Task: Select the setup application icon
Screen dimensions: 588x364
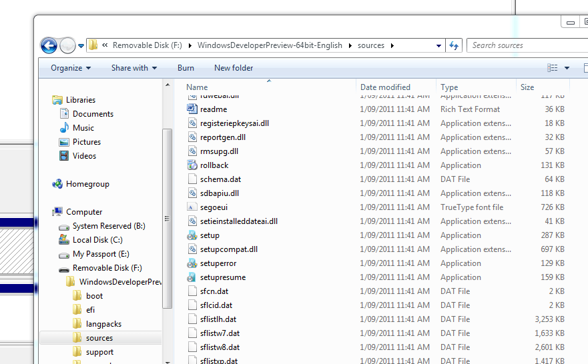Action: (x=192, y=235)
